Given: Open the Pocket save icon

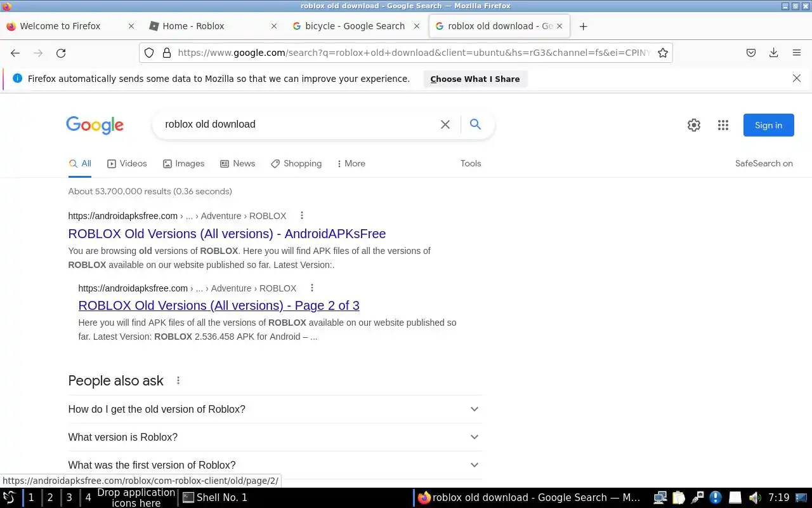Looking at the screenshot, I should (x=750, y=53).
